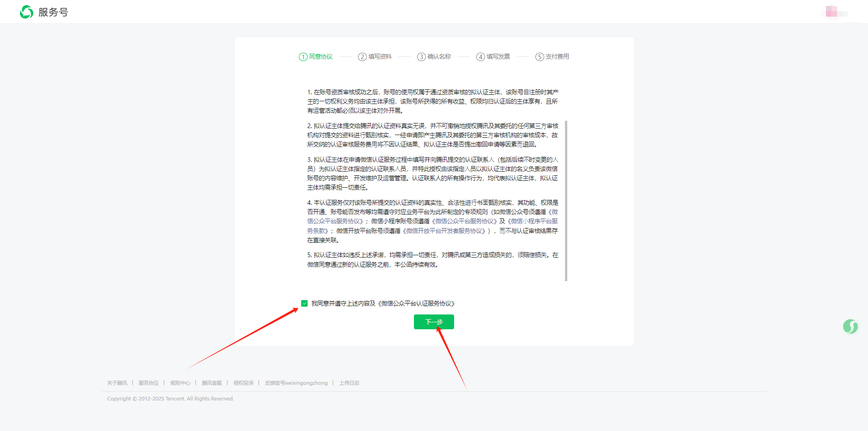Open the 关于腾讯 footer link
Viewport: 868px width, 431px height.
pyautogui.click(x=117, y=383)
